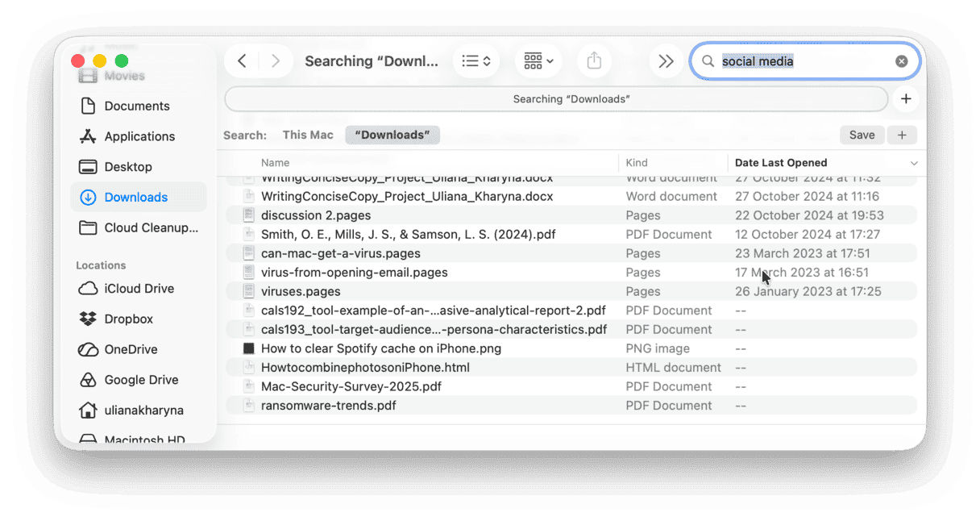
Task: Click the home icon beside ulianakharyna
Action: tap(88, 411)
